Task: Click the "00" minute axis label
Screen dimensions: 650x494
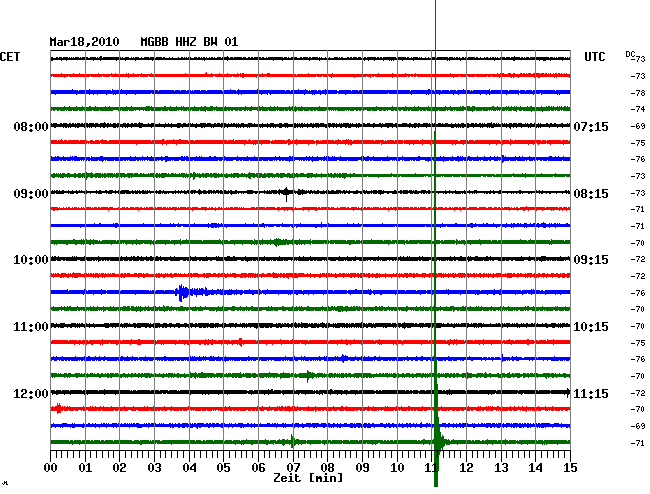Action: pyautogui.click(x=51, y=468)
